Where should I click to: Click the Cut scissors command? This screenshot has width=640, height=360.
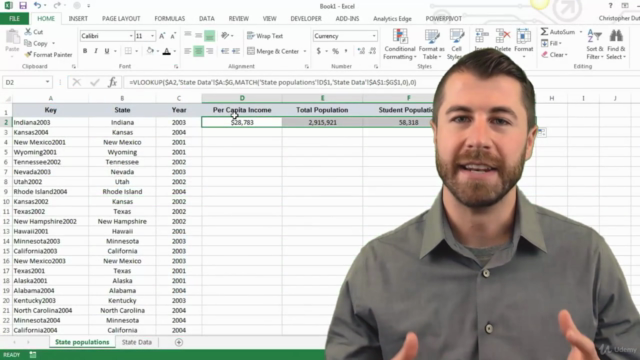34,32
